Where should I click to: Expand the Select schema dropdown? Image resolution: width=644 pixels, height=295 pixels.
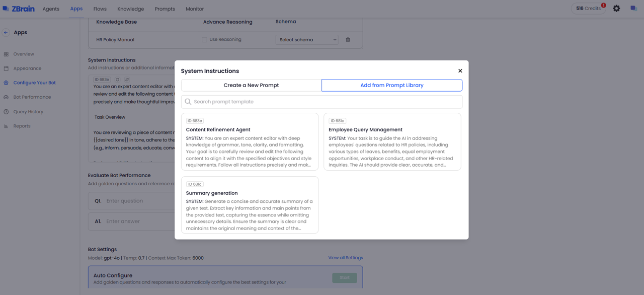(307, 40)
